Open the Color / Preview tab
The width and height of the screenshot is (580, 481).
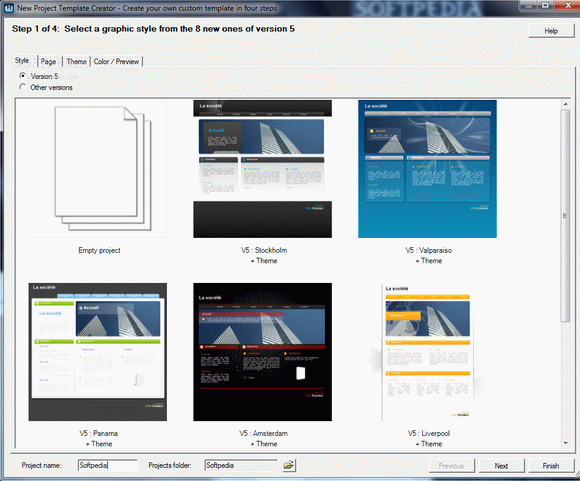117,61
